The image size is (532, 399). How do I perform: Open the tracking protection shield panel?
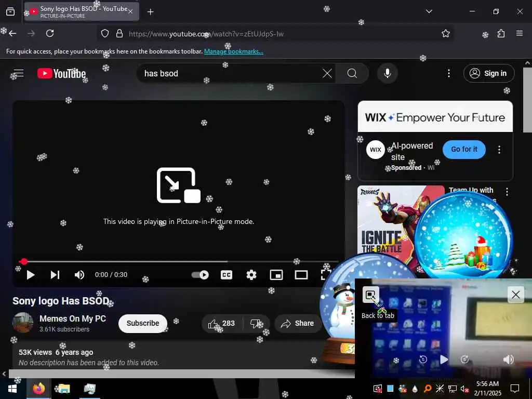[x=105, y=33]
